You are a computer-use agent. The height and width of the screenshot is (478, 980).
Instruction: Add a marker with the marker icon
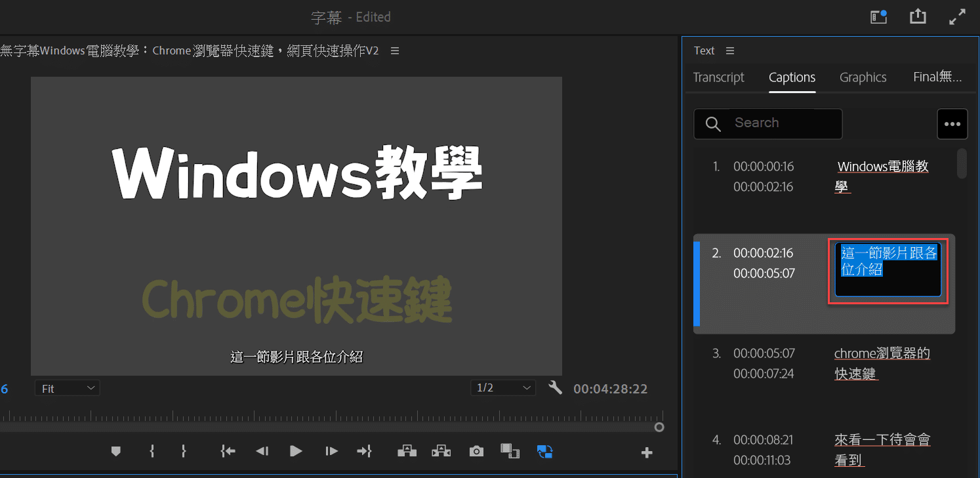[x=116, y=451]
